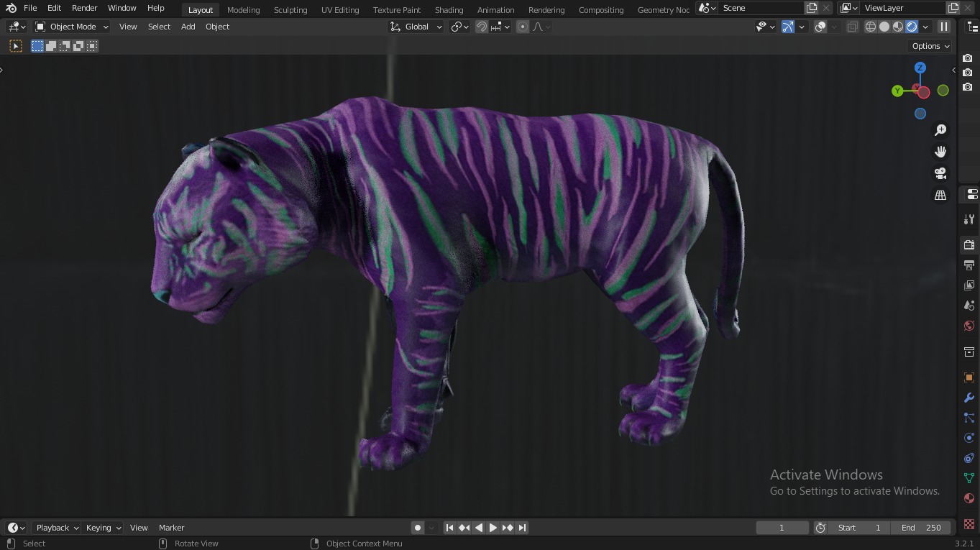This screenshot has height=550, width=980.
Task: Choose intersect selection mode
Action: click(x=92, y=46)
